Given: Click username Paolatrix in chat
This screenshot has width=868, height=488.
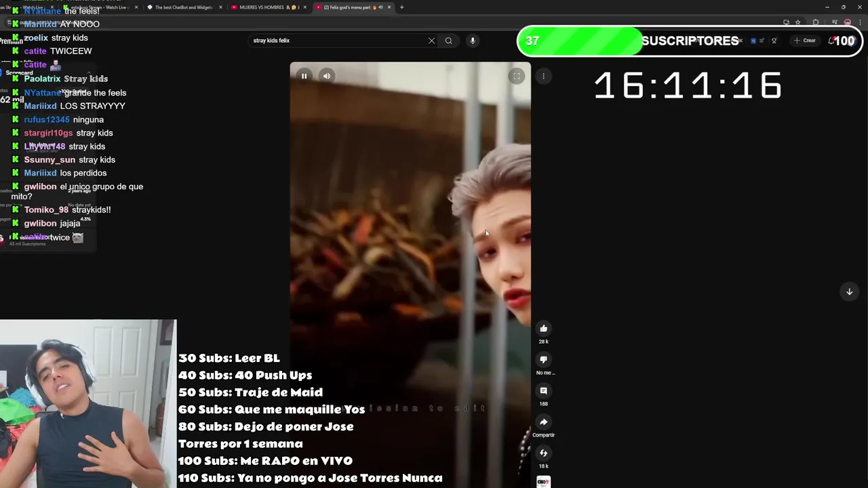Looking at the screenshot, I should point(42,79).
